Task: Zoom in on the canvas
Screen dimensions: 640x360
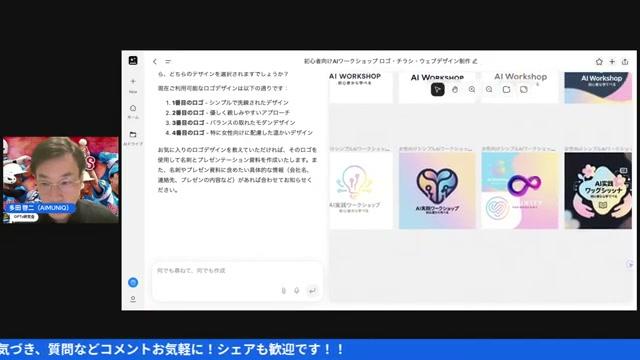Action: [x=472, y=89]
